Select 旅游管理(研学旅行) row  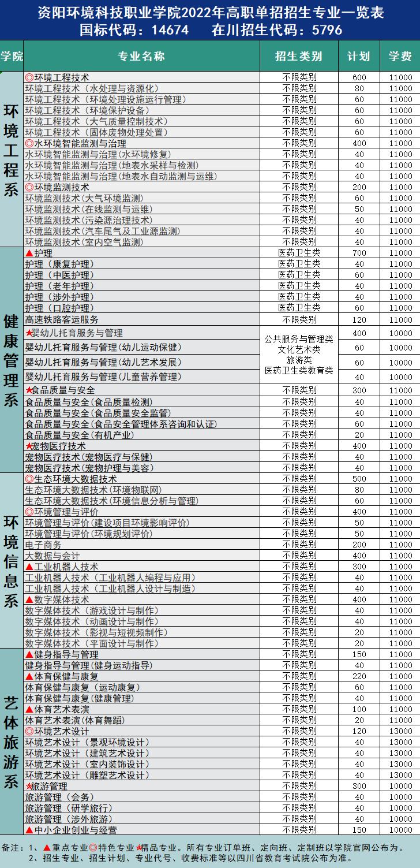coord(141,808)
